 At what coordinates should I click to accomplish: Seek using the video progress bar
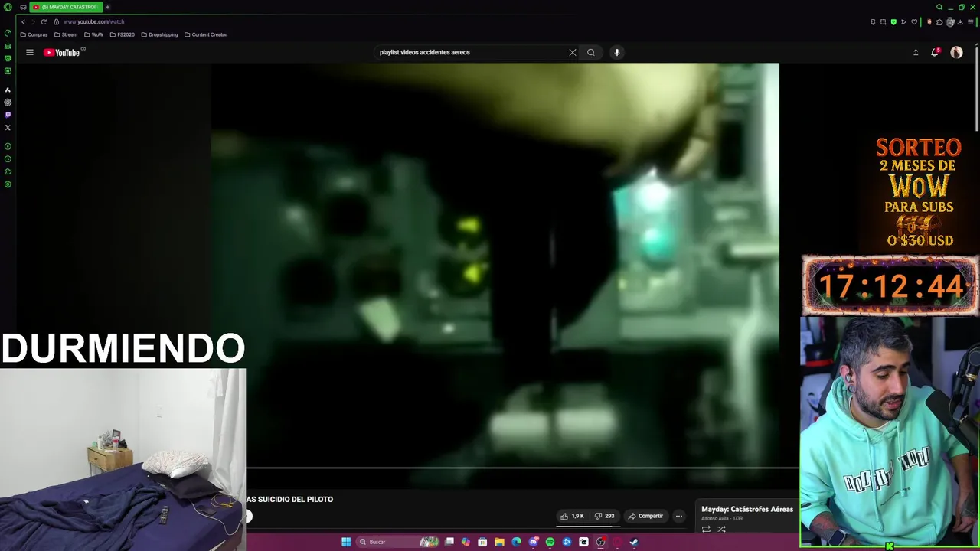[522, 467]
